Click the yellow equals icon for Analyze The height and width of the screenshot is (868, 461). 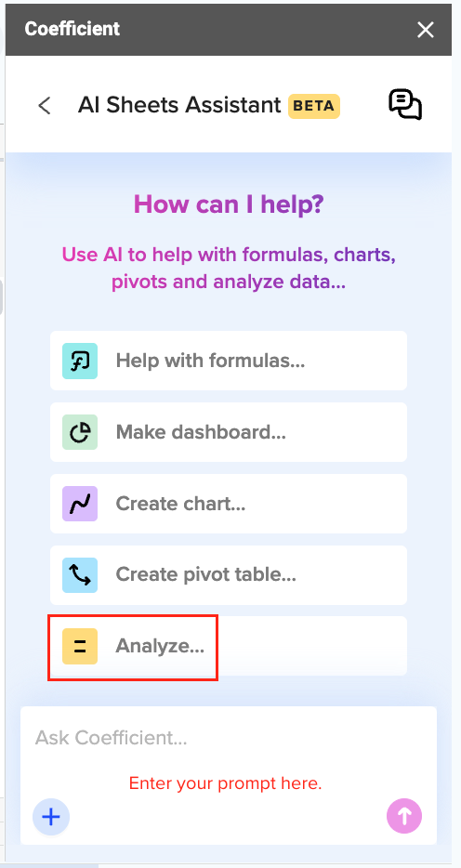coord(80,646)
